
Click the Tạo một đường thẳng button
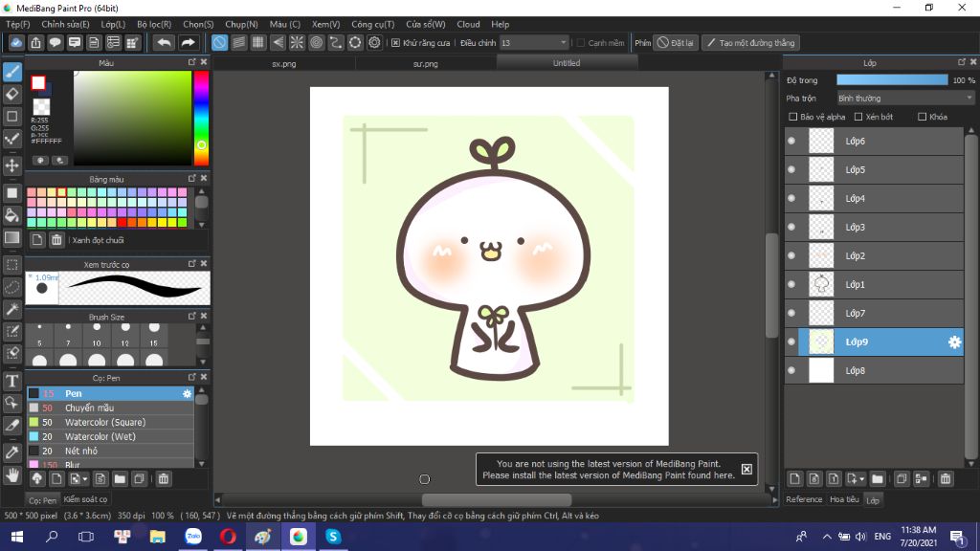(x=750, y=42)
